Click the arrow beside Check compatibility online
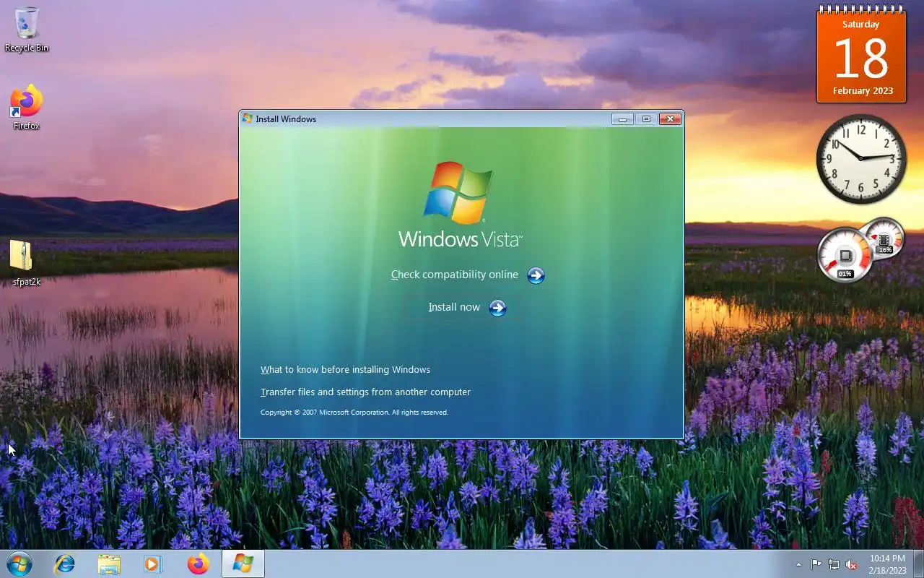The image size is (924, 578). [536, 275]
